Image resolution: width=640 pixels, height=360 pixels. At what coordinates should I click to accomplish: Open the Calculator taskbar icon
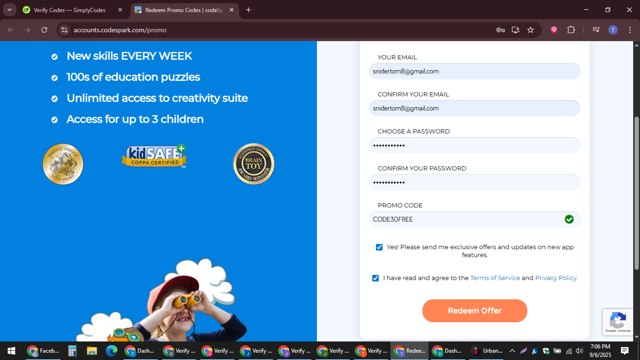[72, 351]
